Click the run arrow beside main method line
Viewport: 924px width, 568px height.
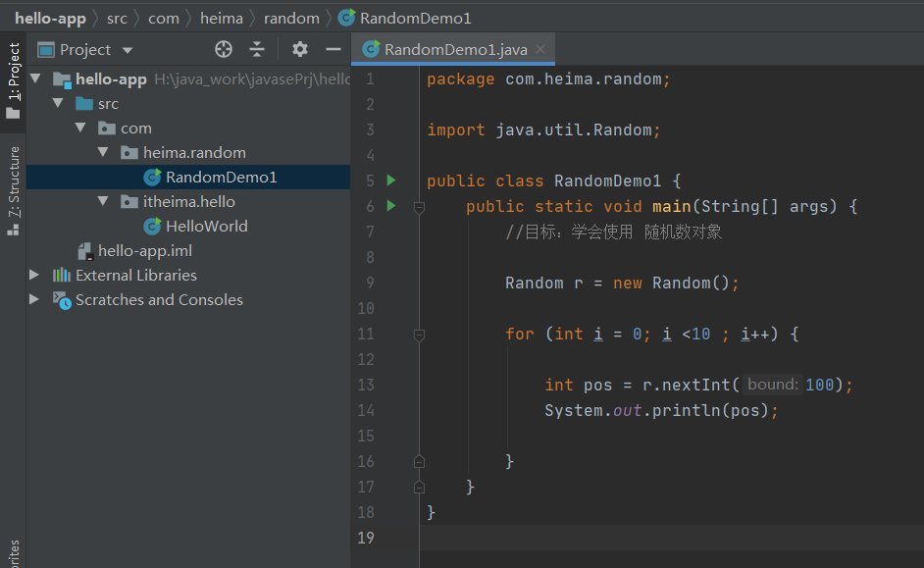tap(391, 206)
